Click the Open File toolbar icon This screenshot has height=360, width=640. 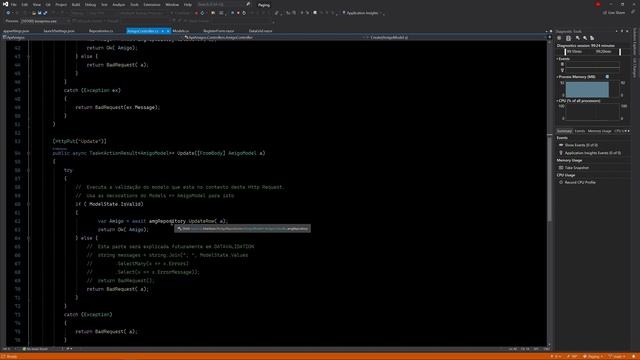pos(34,13)
